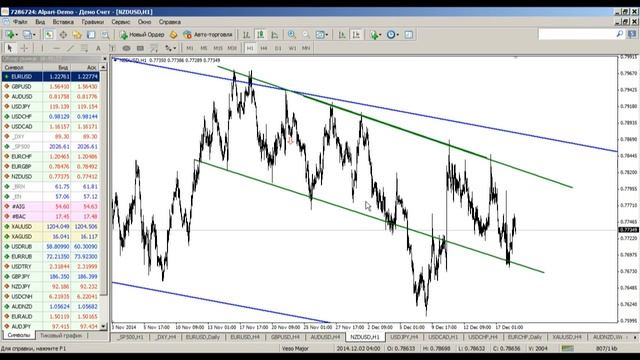Image resolution: width=640 pixels, height=360 pixels.
Task: Expand the New Chart dropdown arrow
Action: (17, 35)
